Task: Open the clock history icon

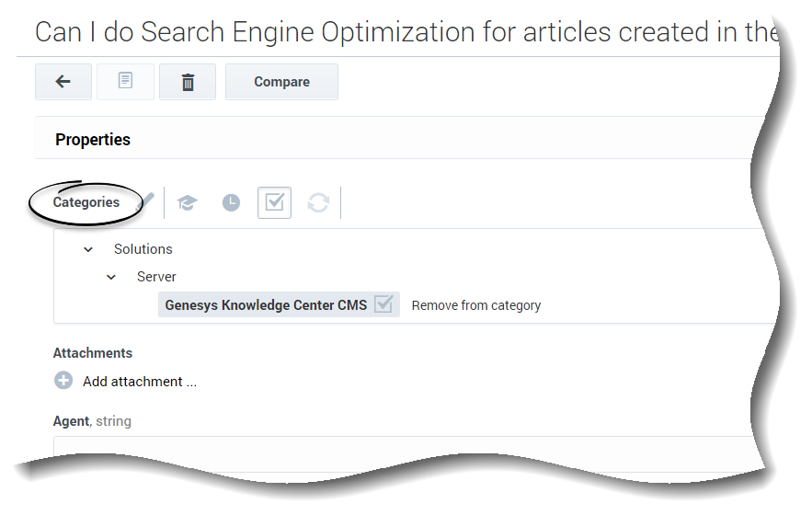Action: pos(231,203)
